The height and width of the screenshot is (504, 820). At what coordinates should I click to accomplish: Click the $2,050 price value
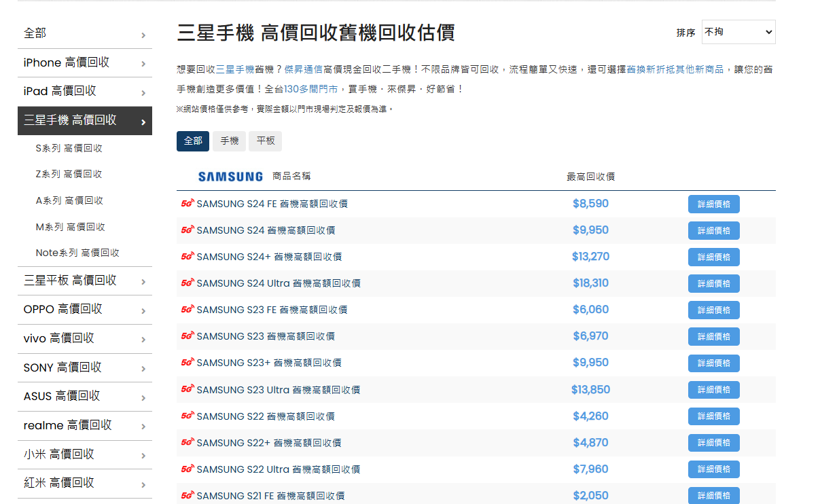(x=590, y=495)
